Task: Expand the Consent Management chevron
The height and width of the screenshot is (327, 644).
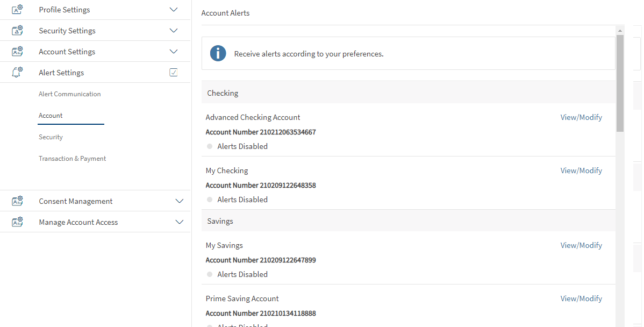Action: pyautogui.click(x=180, y=201)
